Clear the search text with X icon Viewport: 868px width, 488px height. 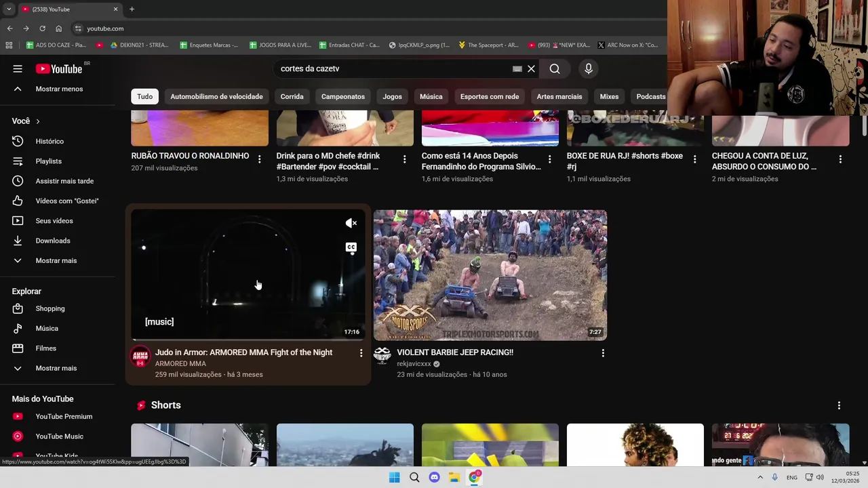pos(532,68)
